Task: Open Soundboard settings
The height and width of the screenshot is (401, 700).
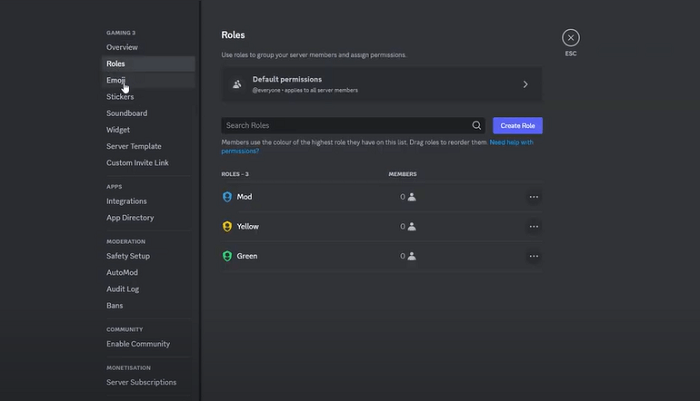Action: pyautogui.click(x=127, y=113)
